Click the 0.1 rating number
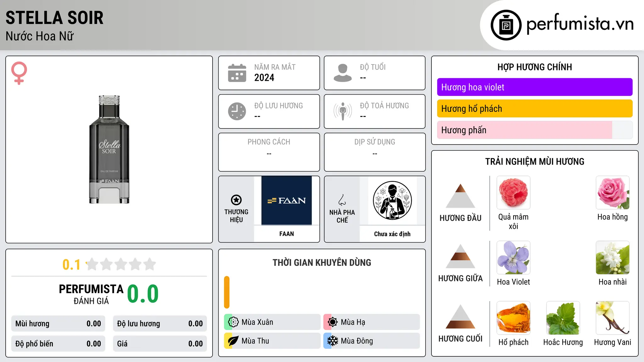The width and height of the screenshot is (644, 362). point(71,265)
